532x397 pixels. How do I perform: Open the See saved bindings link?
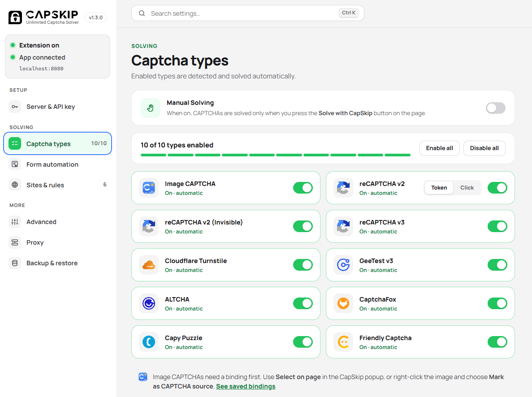tap(246, 387)
